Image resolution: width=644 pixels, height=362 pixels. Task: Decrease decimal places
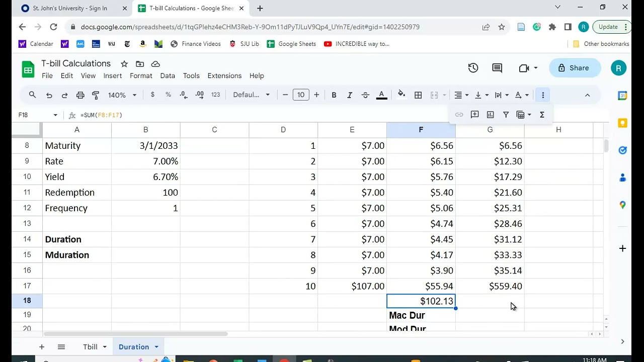(184, 95)
